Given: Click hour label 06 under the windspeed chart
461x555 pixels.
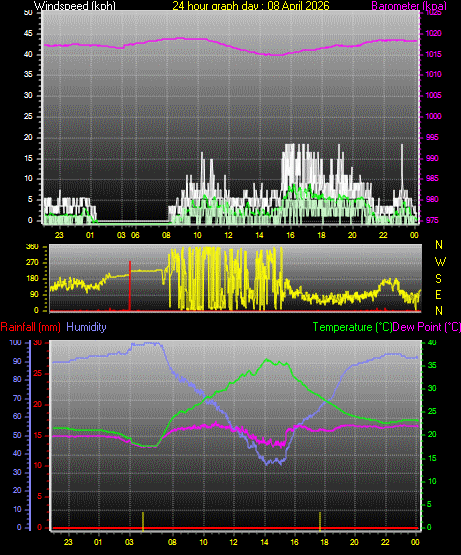Looking at the screenshot, I should click(135, 235).
